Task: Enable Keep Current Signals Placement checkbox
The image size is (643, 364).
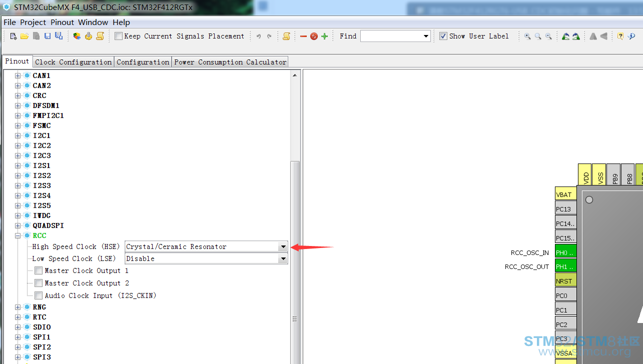Action: [118, 36]
